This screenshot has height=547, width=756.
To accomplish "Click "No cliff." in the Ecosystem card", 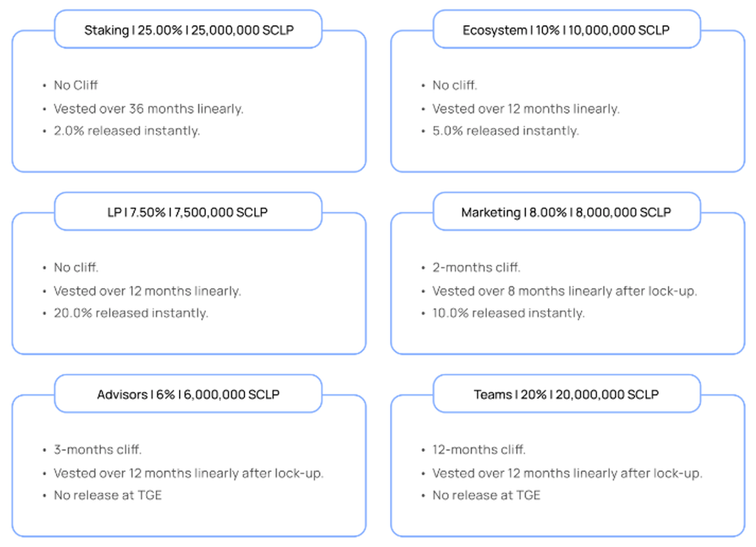I will [x=455, y=85].
